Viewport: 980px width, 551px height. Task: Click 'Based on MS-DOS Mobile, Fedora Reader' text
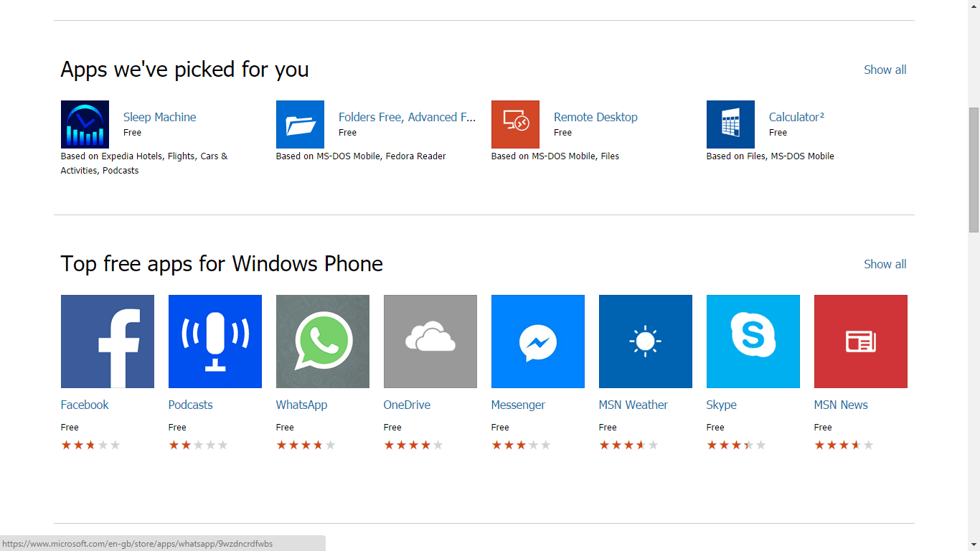coord(361,156)
